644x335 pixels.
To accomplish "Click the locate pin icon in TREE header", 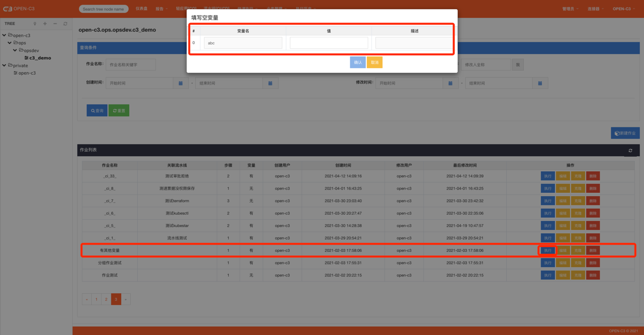I will coord(35,24).
